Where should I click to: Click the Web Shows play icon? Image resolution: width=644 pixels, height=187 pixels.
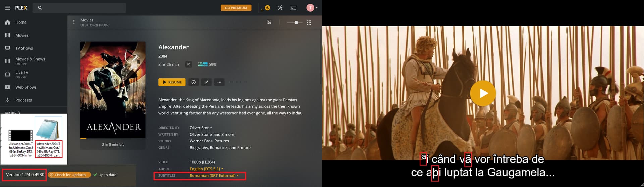(x=7, y=87)
